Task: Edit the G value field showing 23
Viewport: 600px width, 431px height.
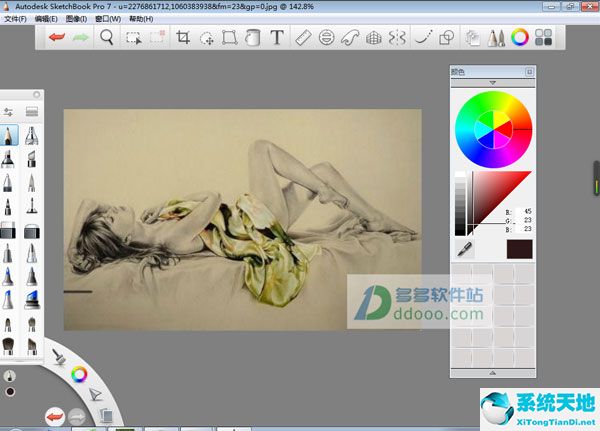Action: (x=525, y=220)
